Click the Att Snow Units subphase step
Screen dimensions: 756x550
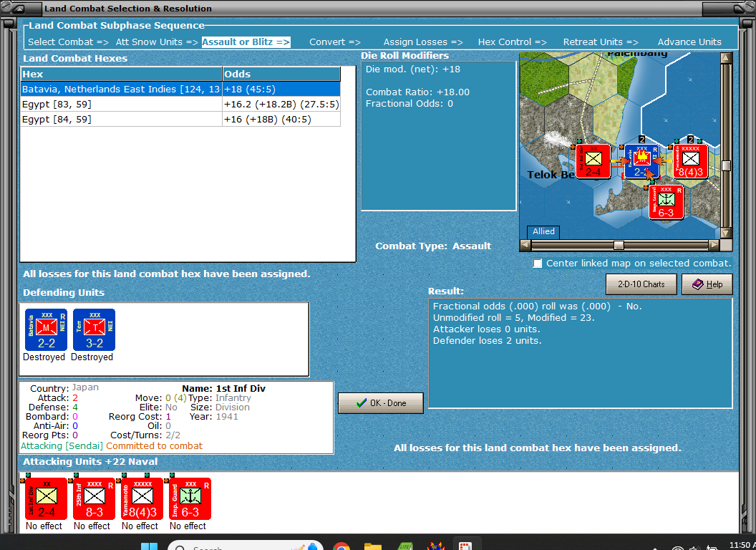click(x=157, y=42)
